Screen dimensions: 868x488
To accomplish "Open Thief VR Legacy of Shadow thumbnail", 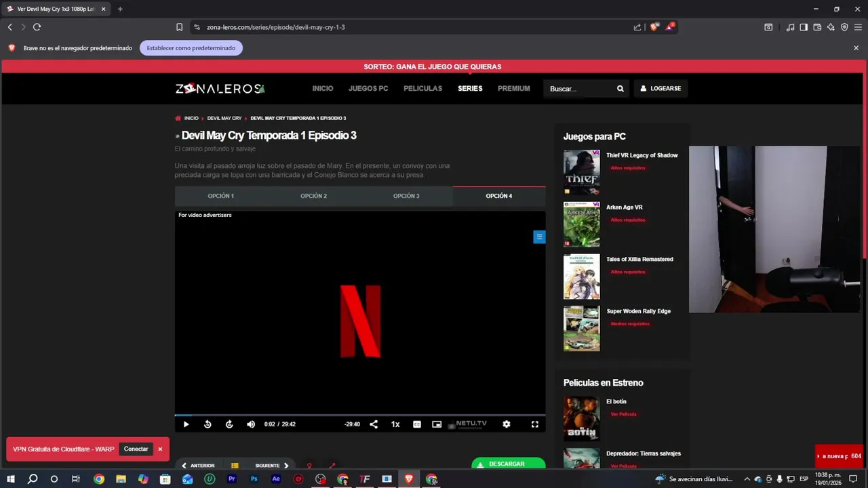I will (581, 172).
